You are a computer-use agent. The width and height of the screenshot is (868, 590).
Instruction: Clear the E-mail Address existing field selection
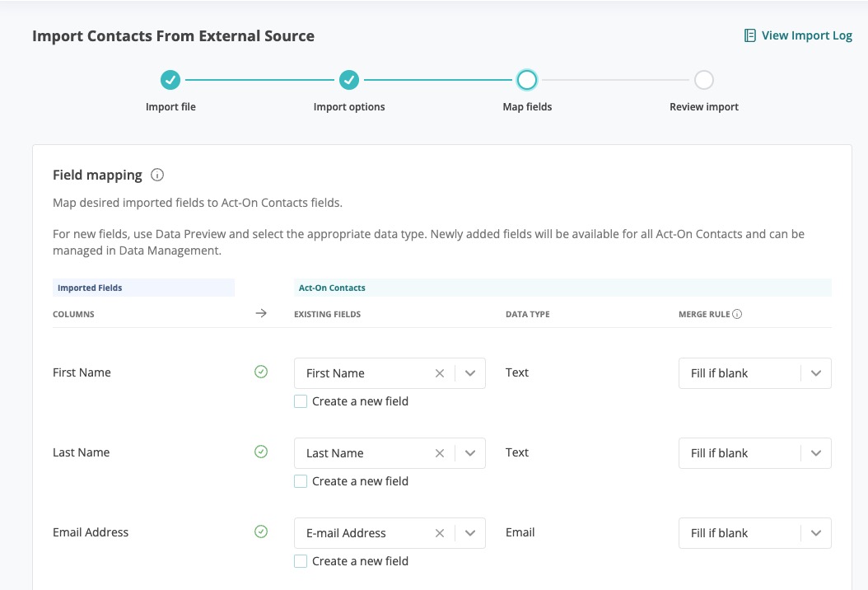[x=440, y=533]
